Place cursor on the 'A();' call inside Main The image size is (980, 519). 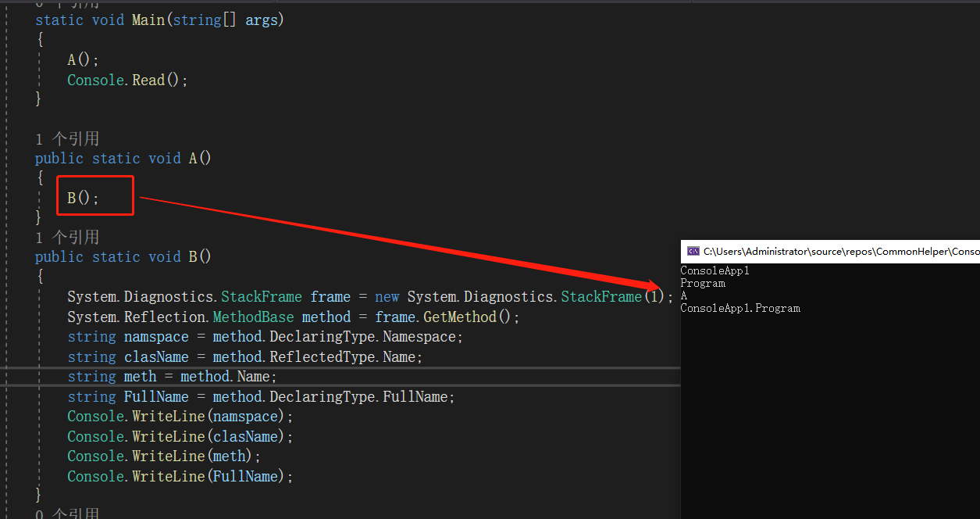(x=84, y=60)
